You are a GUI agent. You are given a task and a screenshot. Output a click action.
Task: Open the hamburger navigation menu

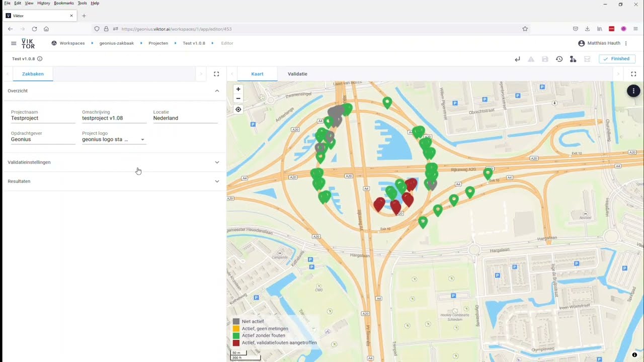pos(14,43)
